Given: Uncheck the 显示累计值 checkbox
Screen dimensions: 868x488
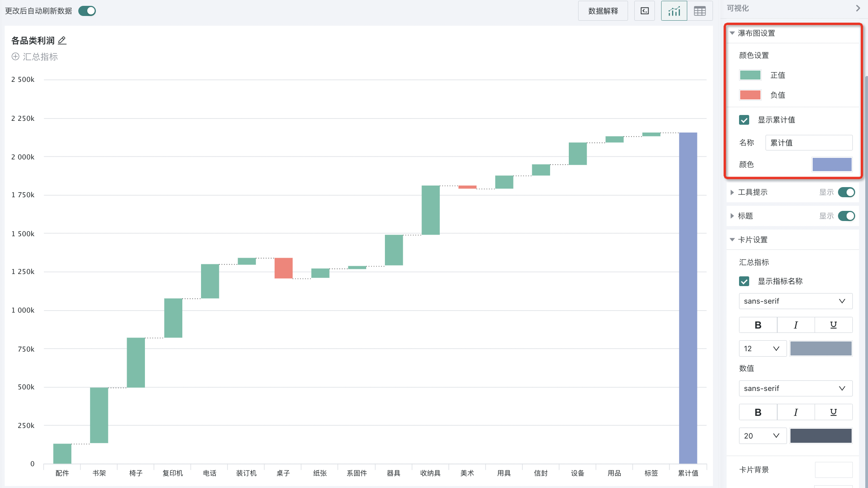Looking at the screenshot, I should [x=744, y=120].
